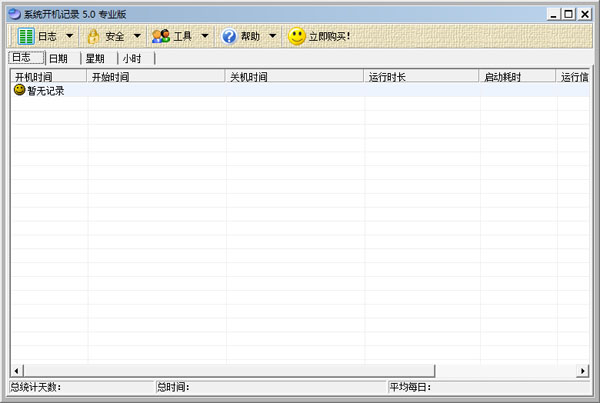Switch to the 星期 tab
Screen dimensions: 600x403
95,59
